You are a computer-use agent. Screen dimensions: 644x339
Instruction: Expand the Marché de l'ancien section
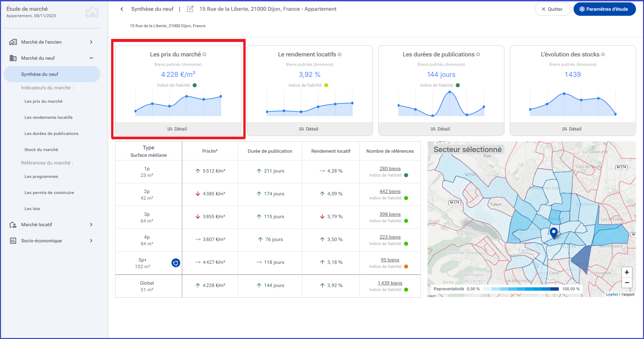pos(91,42)
